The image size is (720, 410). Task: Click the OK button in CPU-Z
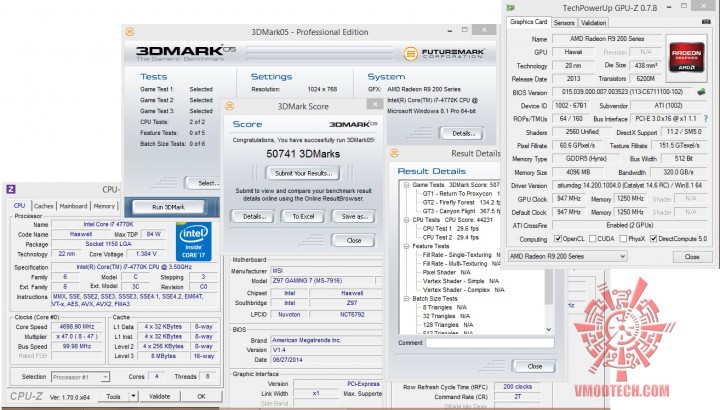(201, 396)
